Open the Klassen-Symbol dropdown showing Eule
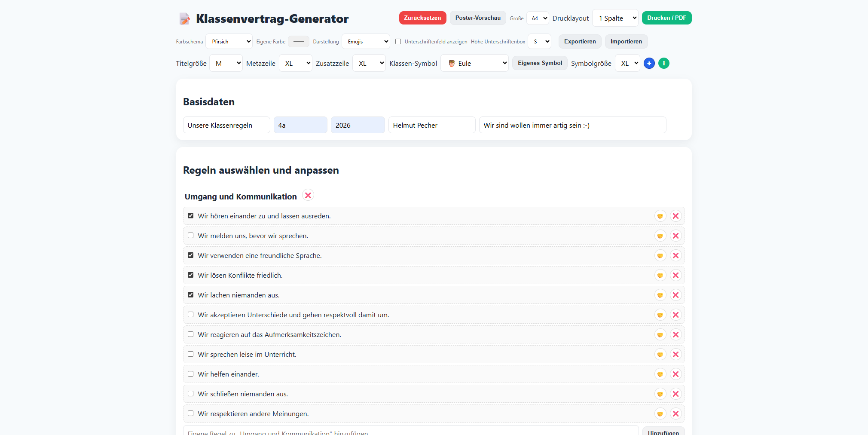 [x=474, y=63]
